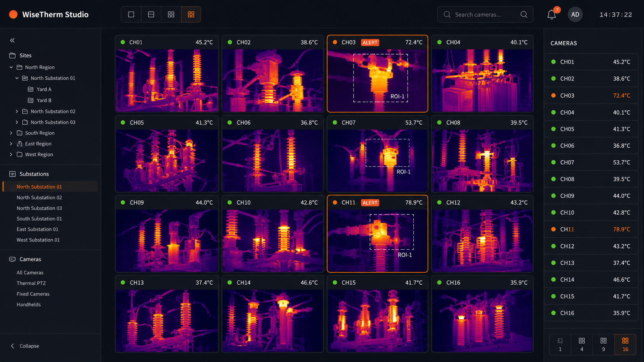
Task: Expand the South Region tree node
Action: (x=11, y=133)
